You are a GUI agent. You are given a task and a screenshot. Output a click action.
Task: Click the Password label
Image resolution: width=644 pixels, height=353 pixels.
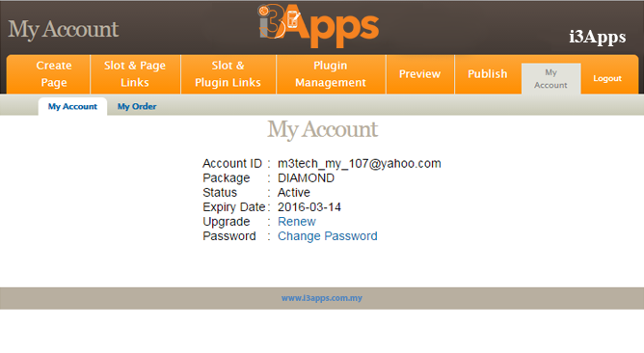pos(229,236)
